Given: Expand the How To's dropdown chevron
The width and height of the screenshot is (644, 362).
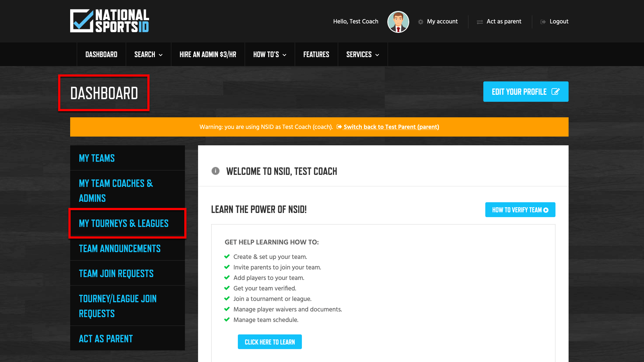Looking at the screenshot, I should click(284, 55).
